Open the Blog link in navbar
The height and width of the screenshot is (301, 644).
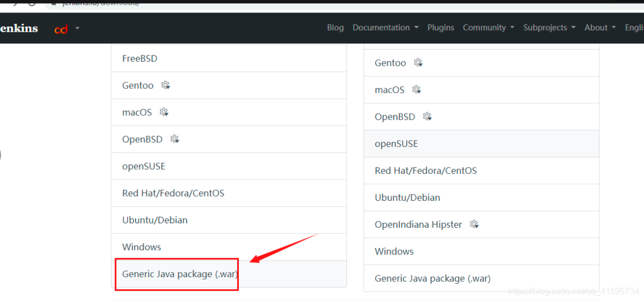[335, 27]
